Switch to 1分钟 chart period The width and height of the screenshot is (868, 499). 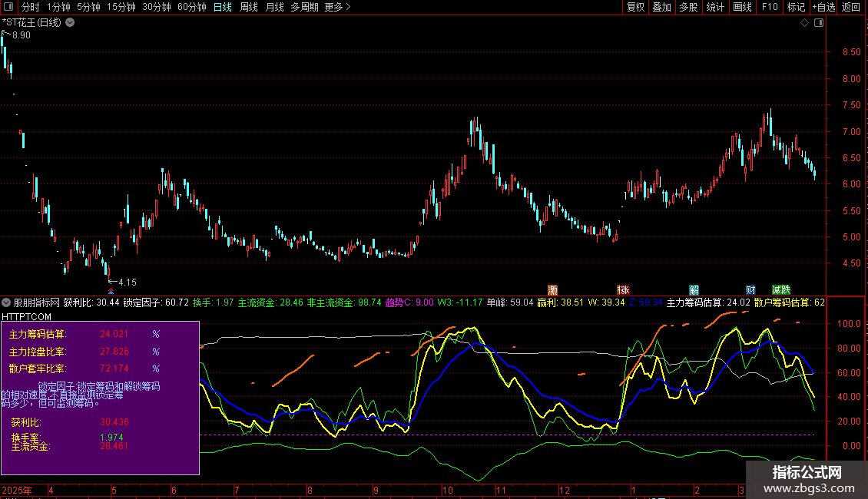tap(58, 7)
